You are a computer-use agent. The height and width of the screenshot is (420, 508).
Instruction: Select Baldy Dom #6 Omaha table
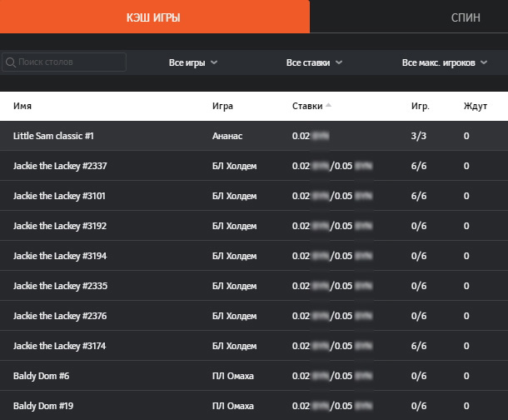[42, 376]
